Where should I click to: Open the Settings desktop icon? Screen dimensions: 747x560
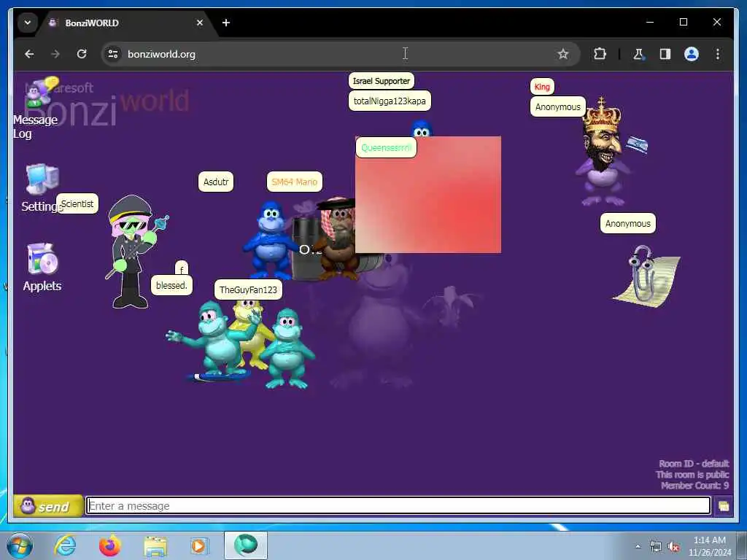click(x=42, y=187)
